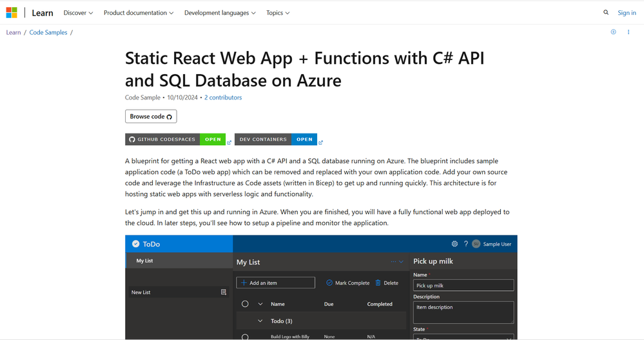Click the ToDo checkmark logo in app image

(135, 244)
